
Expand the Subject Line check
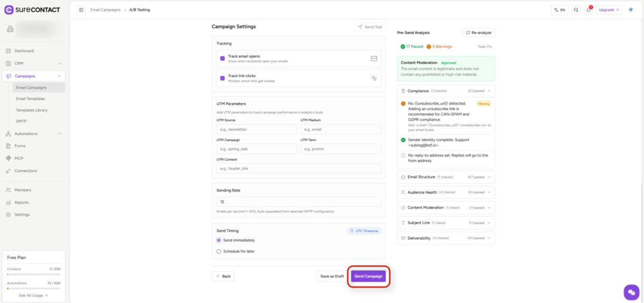click(447, 223)
